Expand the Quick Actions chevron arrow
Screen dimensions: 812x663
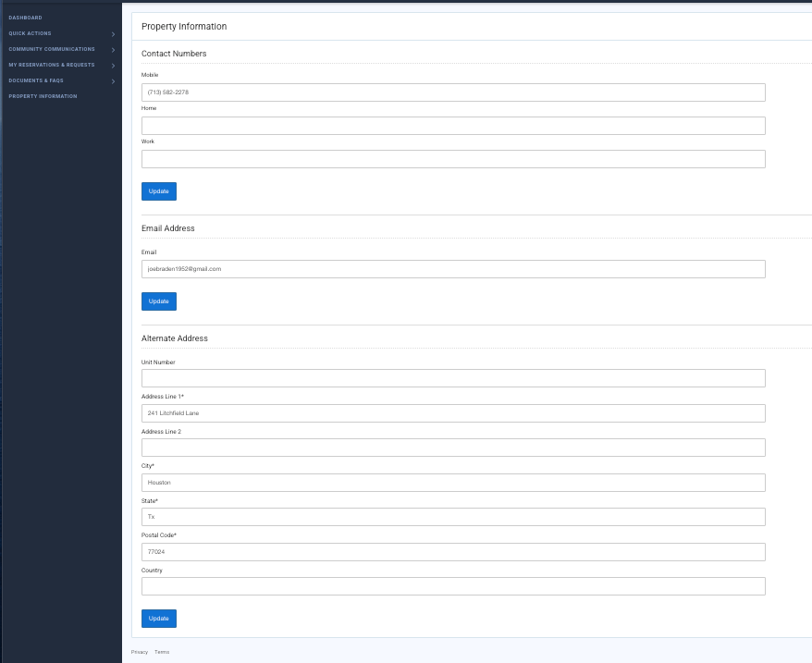113,34
